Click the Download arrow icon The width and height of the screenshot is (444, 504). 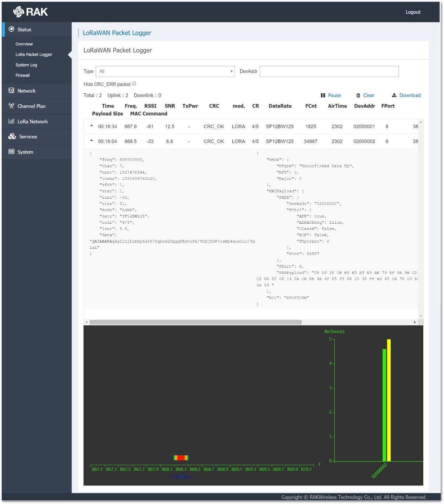pyautogui.click(x=394, y=95)
